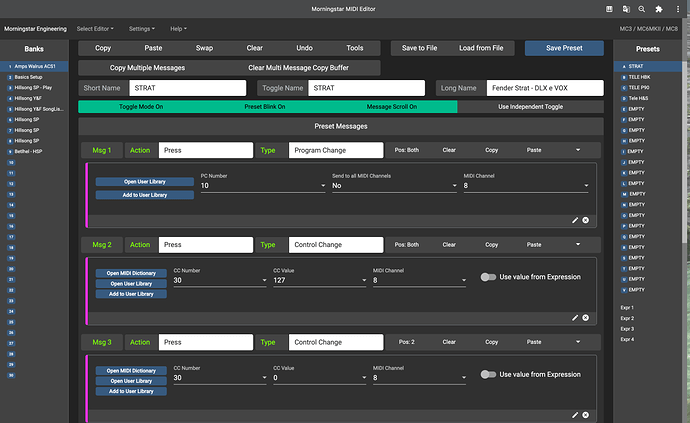The image size is (690, 423).
Task: Click the pencil edit icon in Msg 1
Action: (x=575, y=220)
